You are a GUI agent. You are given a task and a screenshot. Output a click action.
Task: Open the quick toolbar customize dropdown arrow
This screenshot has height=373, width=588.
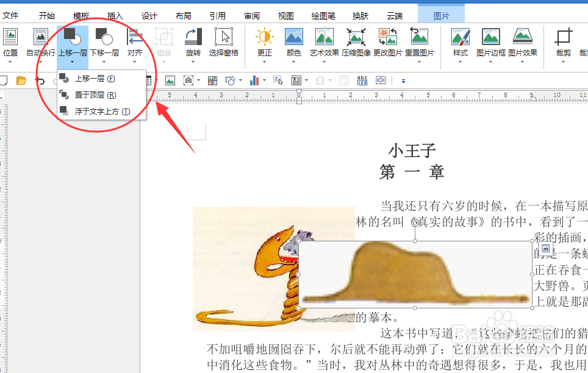[404, 81]
